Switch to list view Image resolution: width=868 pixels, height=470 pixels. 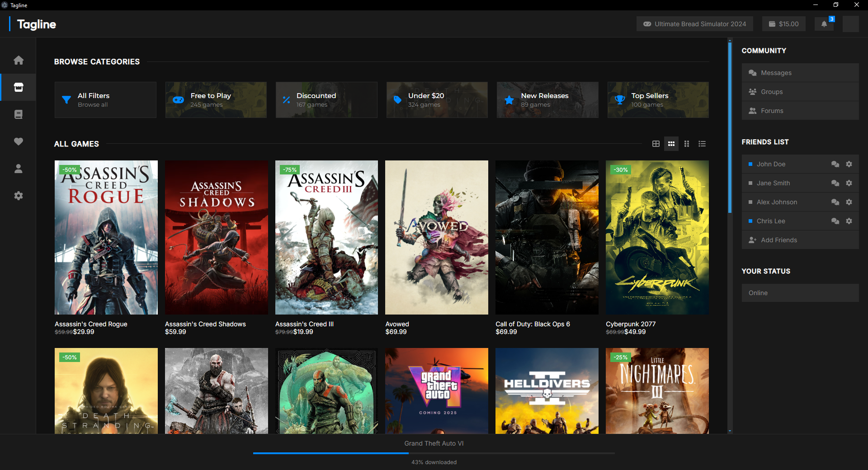(x=702, y=144)
